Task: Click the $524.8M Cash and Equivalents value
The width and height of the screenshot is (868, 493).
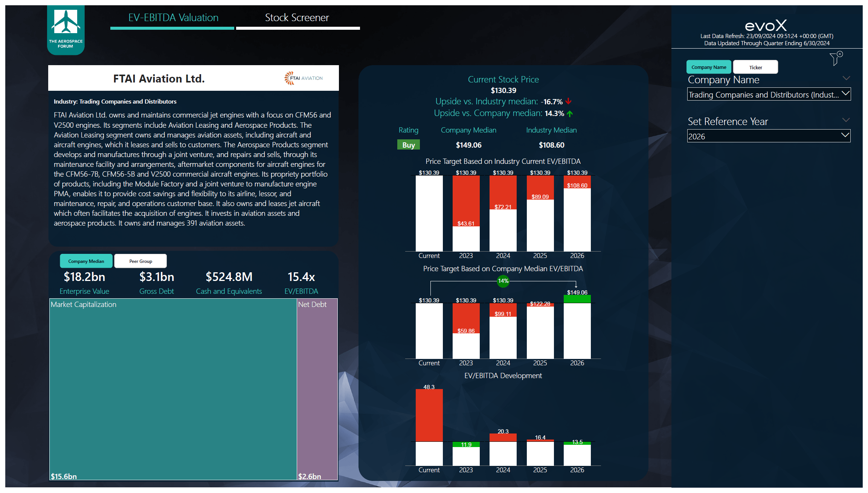Action: (x=229, y=277)
